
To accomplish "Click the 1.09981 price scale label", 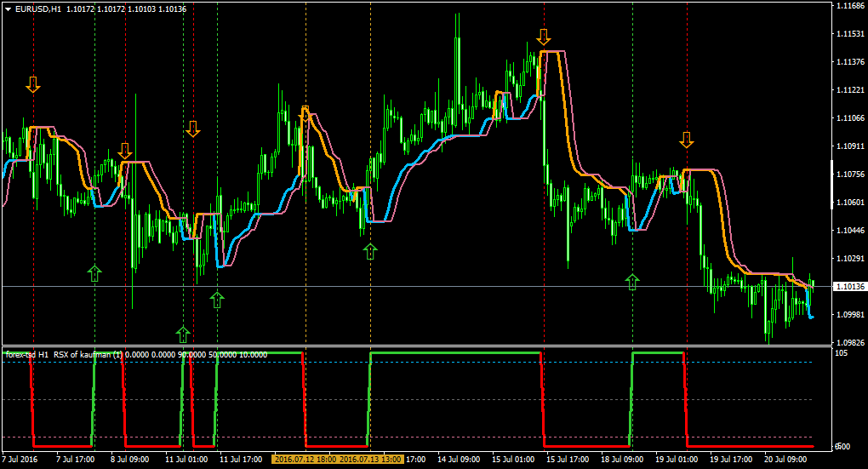I will 851,315.
